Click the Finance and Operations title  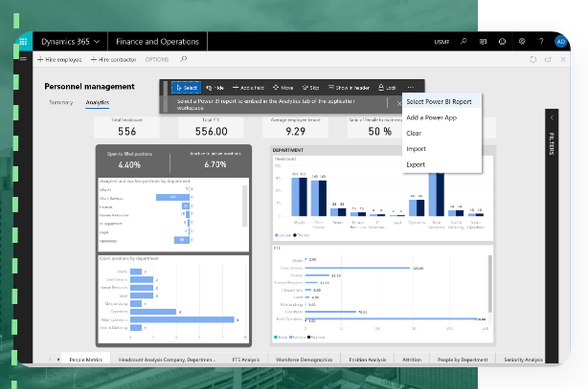click(x=158, y=42)
